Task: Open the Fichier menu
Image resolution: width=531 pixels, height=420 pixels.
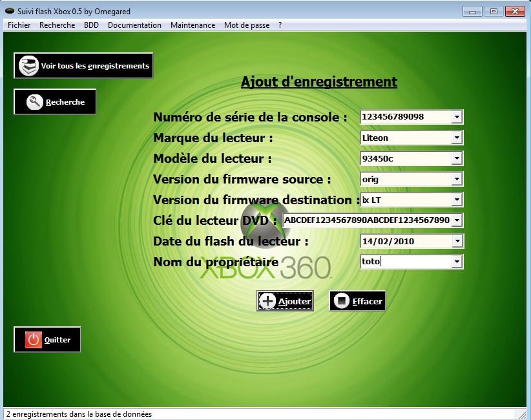Action: (x=19, y=25)
